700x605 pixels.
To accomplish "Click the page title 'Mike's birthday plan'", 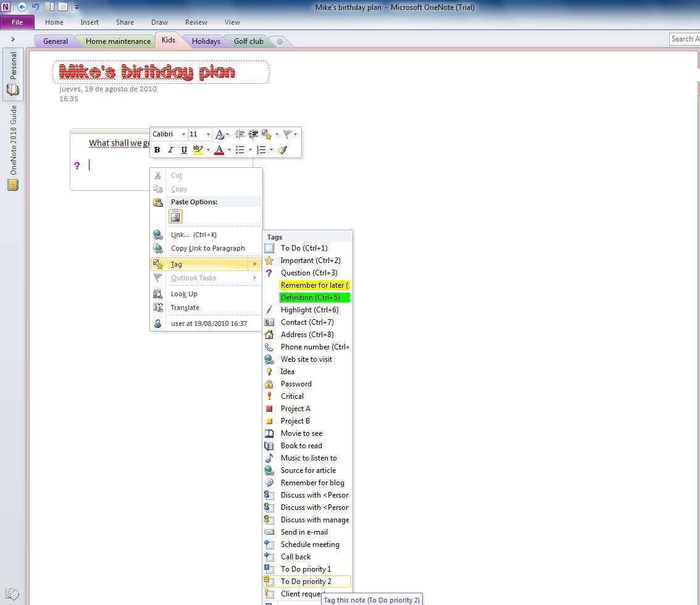I will pos(147,72).
